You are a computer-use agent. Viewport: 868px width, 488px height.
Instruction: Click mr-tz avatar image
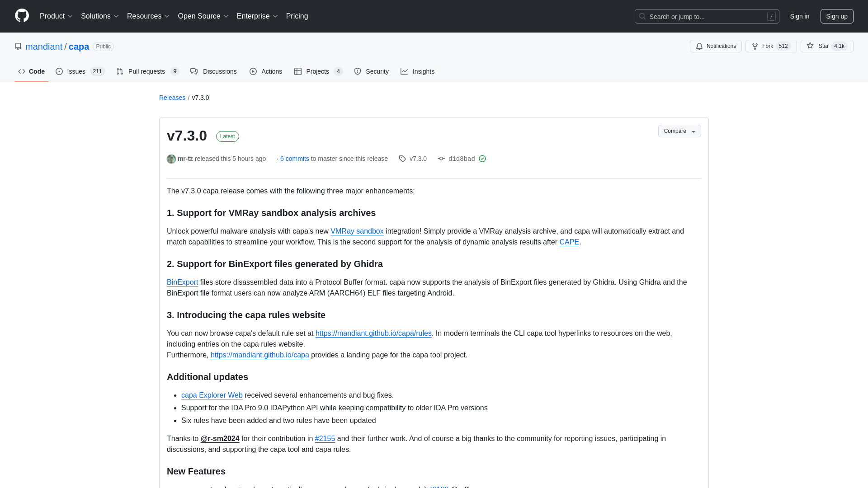click(x=171, y=159)
